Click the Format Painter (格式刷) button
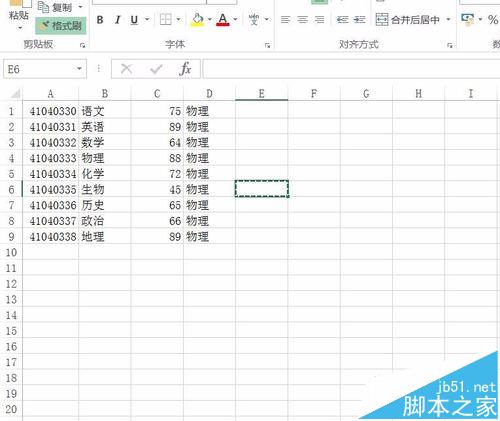The height and width of the screenshot is (421, 500). click(x=61, y=26)
